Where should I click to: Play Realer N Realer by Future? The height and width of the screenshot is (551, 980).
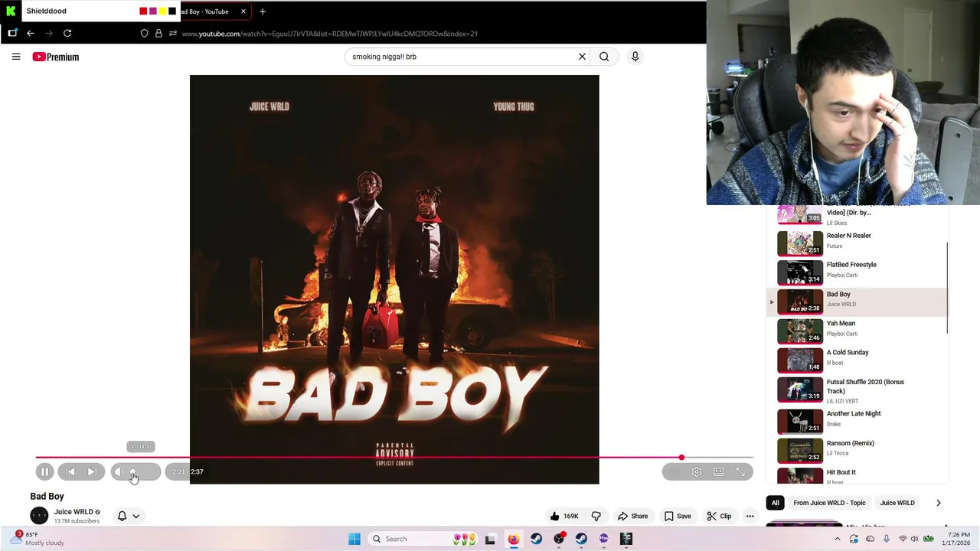click(857, 243)
